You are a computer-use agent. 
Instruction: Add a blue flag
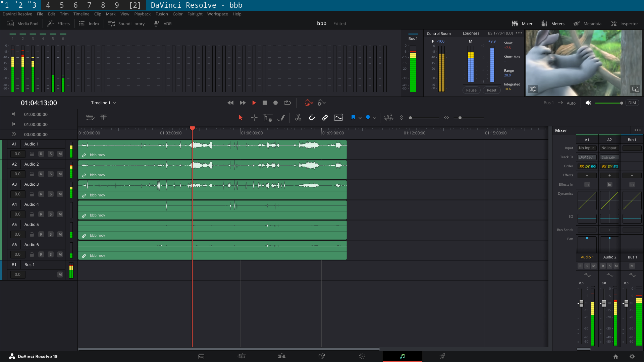point(353,118)
